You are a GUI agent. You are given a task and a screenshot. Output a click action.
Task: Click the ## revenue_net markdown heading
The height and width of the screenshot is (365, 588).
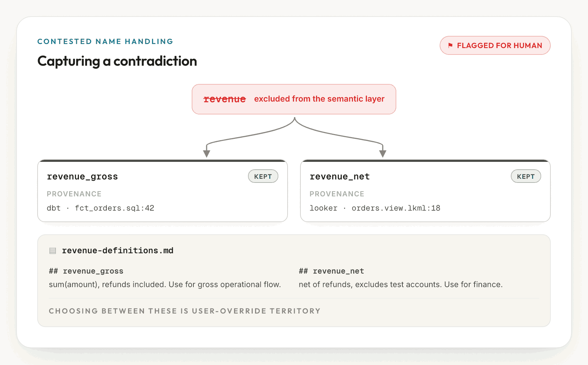tap(331, 271)
